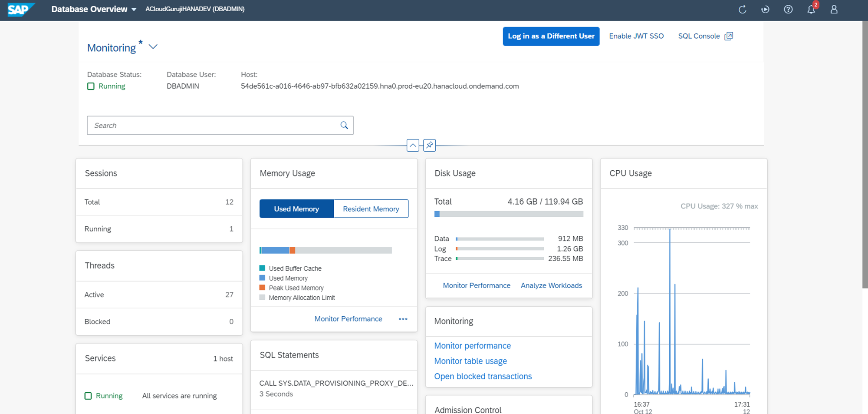Open the user profile icon
This screenshot has height=414, width=868.
click(x=834, y=10)
